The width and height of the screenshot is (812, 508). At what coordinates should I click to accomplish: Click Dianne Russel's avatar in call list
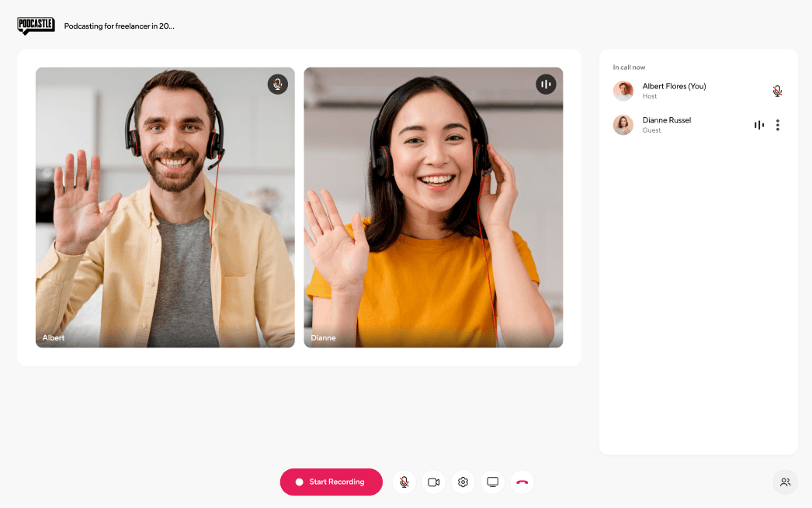pyautogui.click(x=623, y=125)
